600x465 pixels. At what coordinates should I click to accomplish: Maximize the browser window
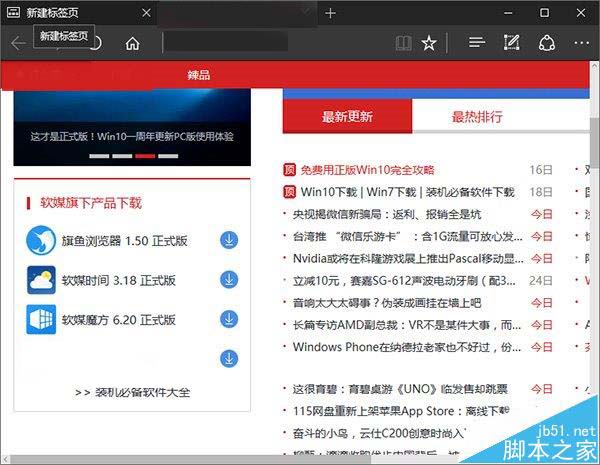(544, 13)
